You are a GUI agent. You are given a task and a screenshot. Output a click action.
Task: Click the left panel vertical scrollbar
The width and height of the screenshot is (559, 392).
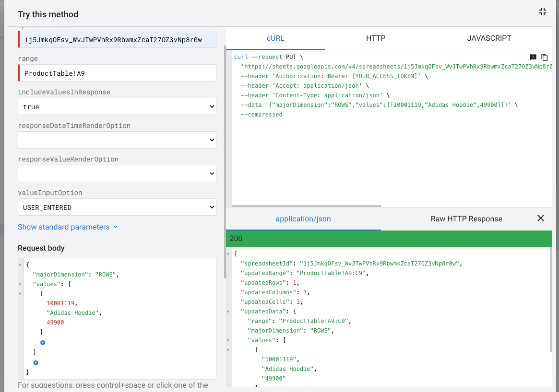click(225, 162)
